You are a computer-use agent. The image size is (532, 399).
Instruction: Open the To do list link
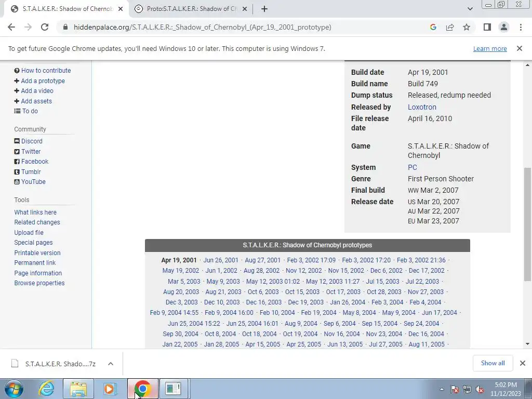point(30,111)
